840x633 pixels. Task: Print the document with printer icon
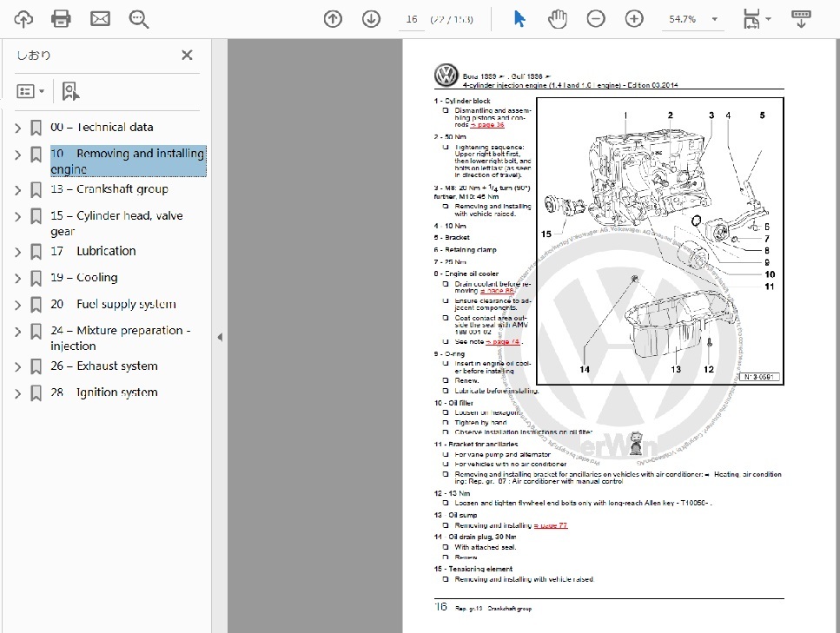(x=61, y=19)
